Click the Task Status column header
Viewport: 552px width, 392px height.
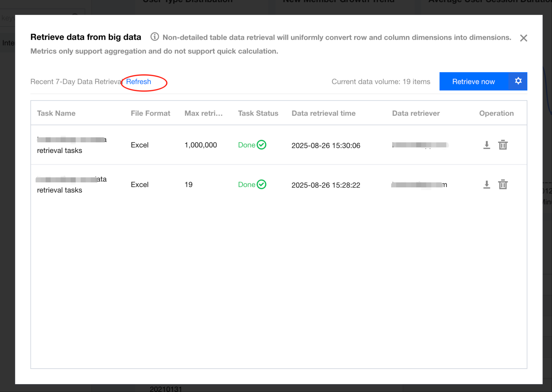click(258, 113)
